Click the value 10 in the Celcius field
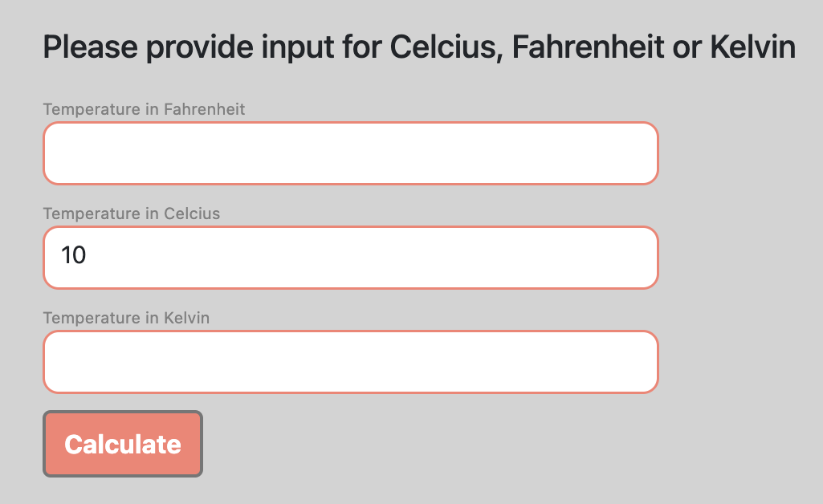This screenshot has width=823, height=504. point(71,255)
